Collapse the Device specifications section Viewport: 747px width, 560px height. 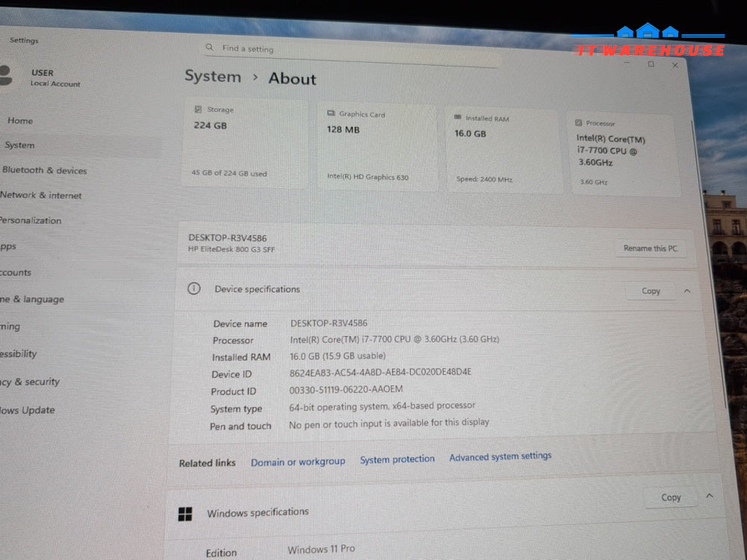[x=687, y=291]
